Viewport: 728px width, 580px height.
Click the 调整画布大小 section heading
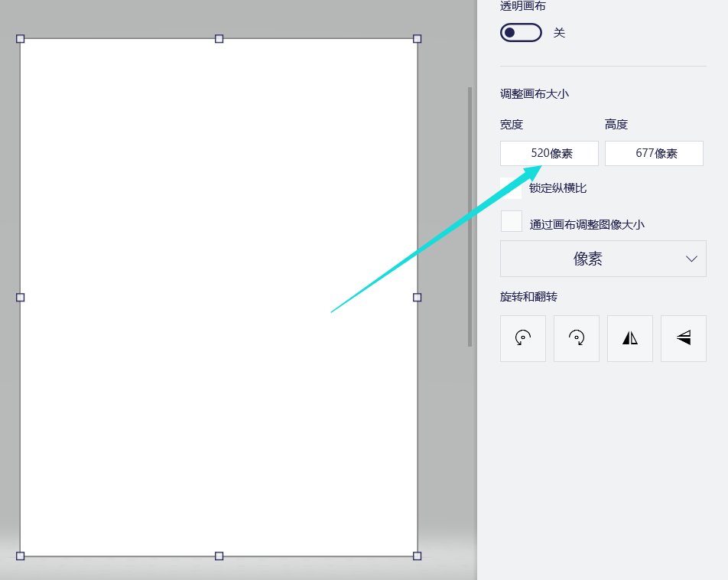[x=533, y=93]
